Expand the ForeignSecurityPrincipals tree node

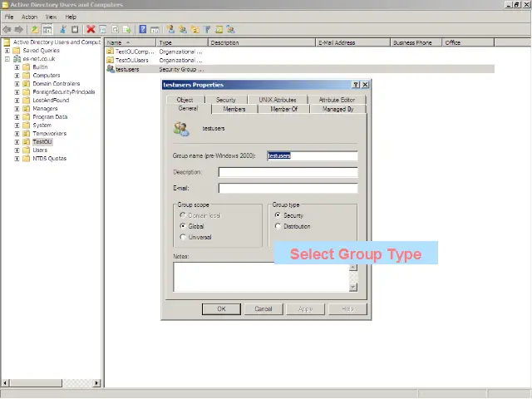tap(17, 92)
